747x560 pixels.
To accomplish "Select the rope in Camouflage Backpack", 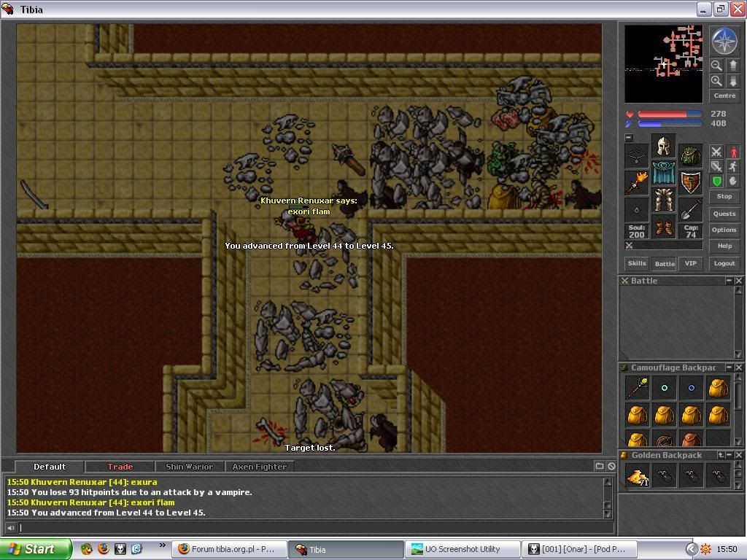I will (x=664, y=438).
